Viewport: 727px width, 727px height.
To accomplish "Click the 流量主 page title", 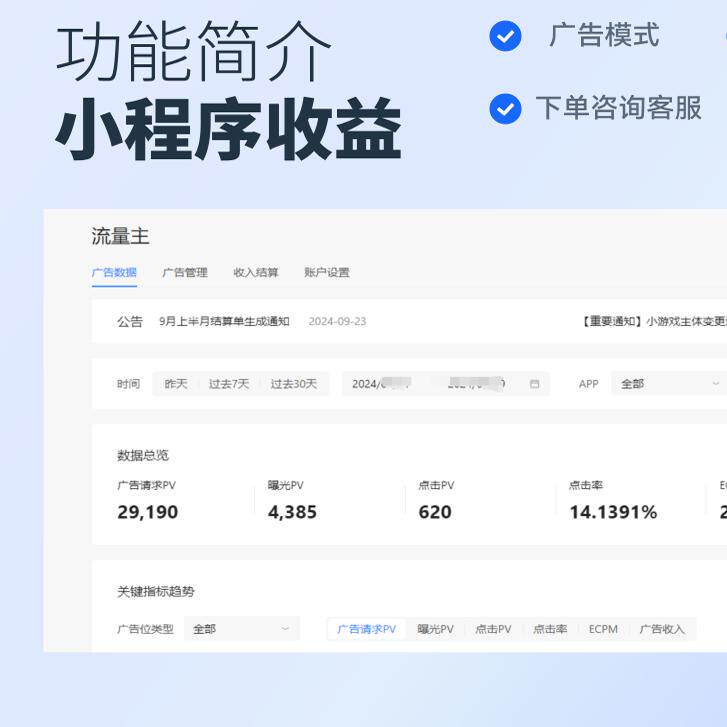I will (120, 236).
